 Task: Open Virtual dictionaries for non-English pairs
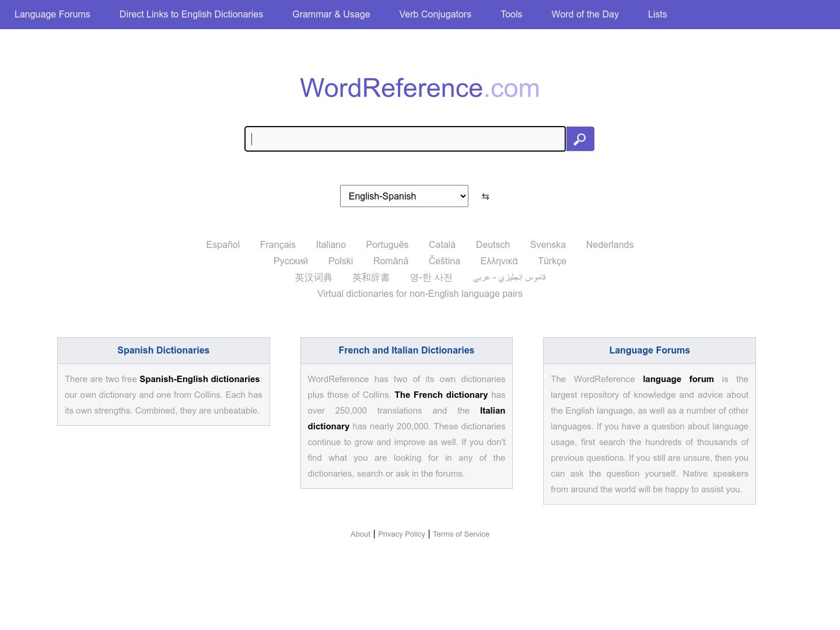click(420, 293)
